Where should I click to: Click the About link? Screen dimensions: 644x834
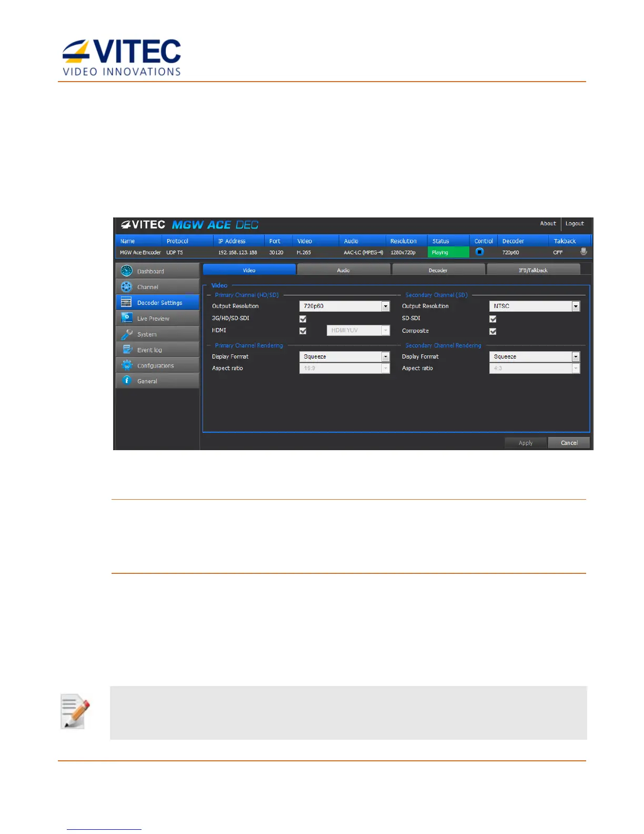[x=548, y=223]
